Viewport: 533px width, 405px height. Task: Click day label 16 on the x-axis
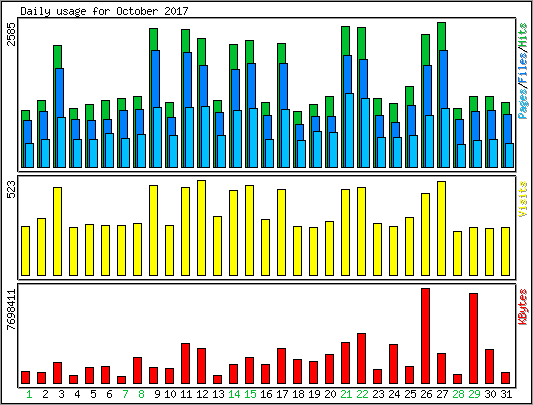[x=266, y=394]
